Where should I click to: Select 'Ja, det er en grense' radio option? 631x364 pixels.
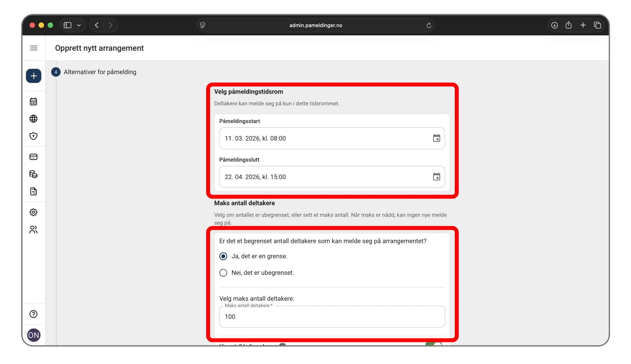point(223,256)
